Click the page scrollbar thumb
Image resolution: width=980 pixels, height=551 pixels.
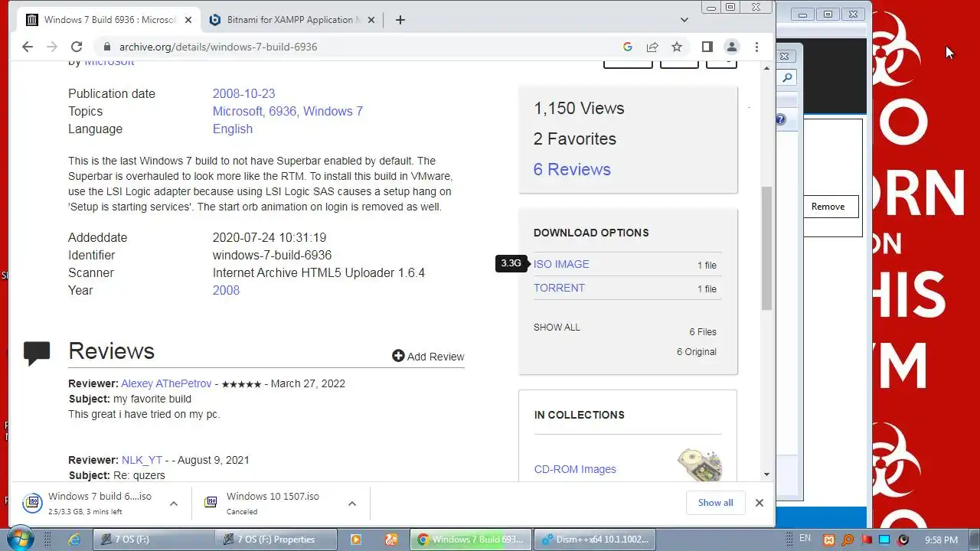point(766,248)
